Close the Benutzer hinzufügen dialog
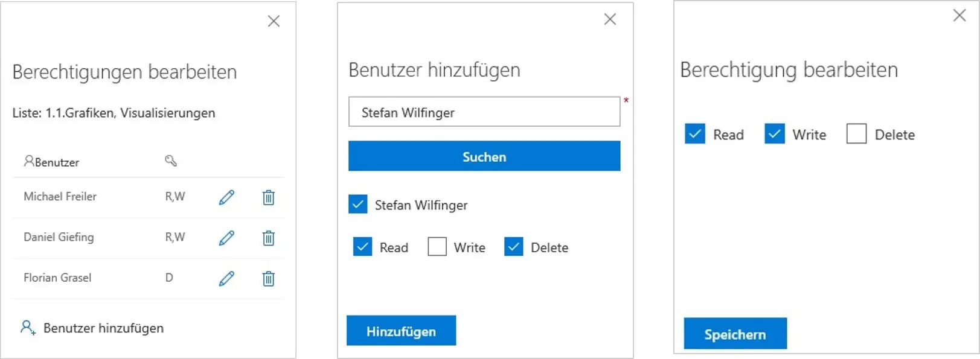 (x=610, y=19)
